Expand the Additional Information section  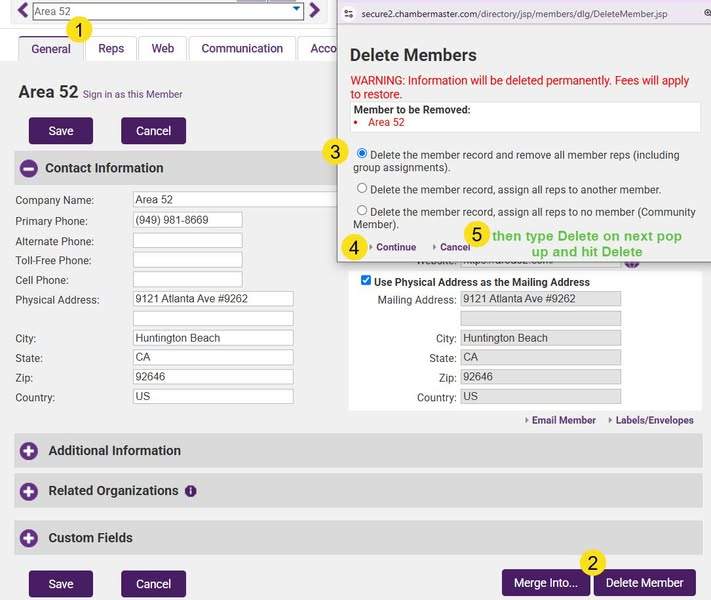point(28,451)
